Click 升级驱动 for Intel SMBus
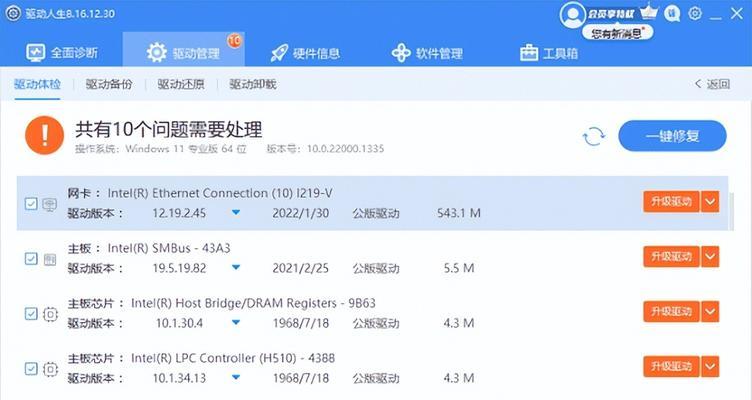The height and width of the screenshot is (400, 752). coord(671,257)
